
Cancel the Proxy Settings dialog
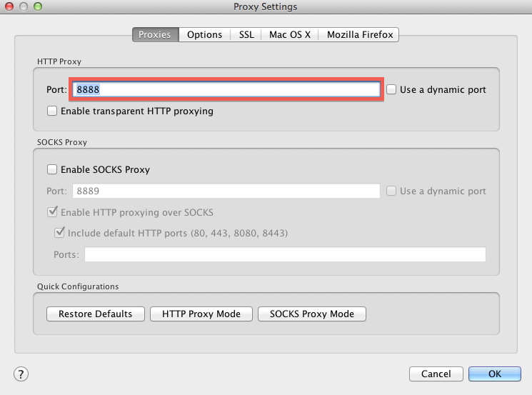click(x=436, y=374)
